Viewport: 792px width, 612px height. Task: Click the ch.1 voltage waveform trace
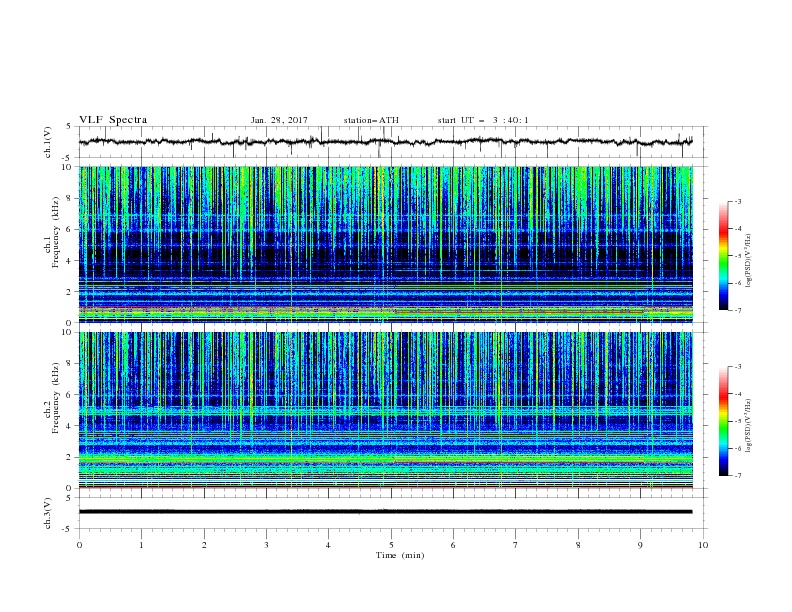coord(385,142)
